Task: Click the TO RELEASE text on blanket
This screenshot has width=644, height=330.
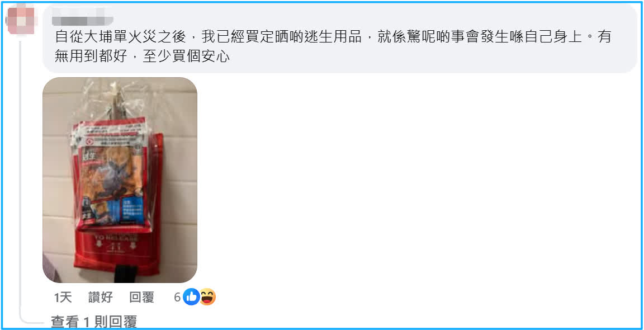Action: point(117,239)
